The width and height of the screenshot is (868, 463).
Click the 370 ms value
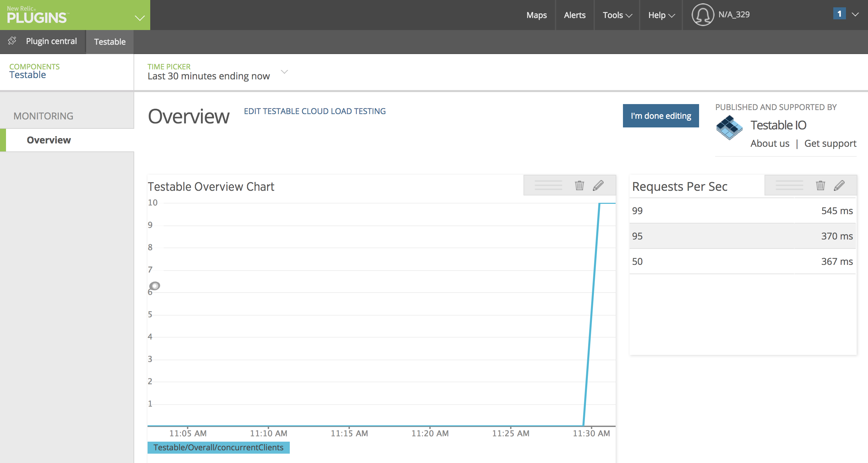click(x=837, y=236)
